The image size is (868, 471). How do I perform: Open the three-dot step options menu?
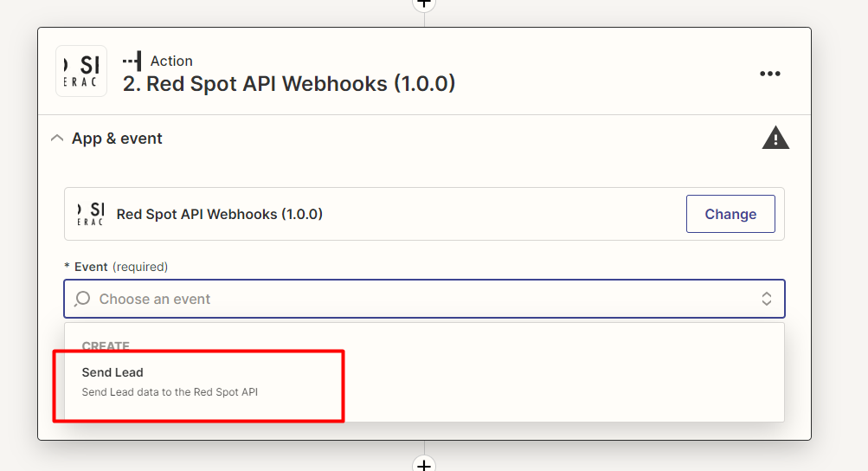(x=769, y=74)
